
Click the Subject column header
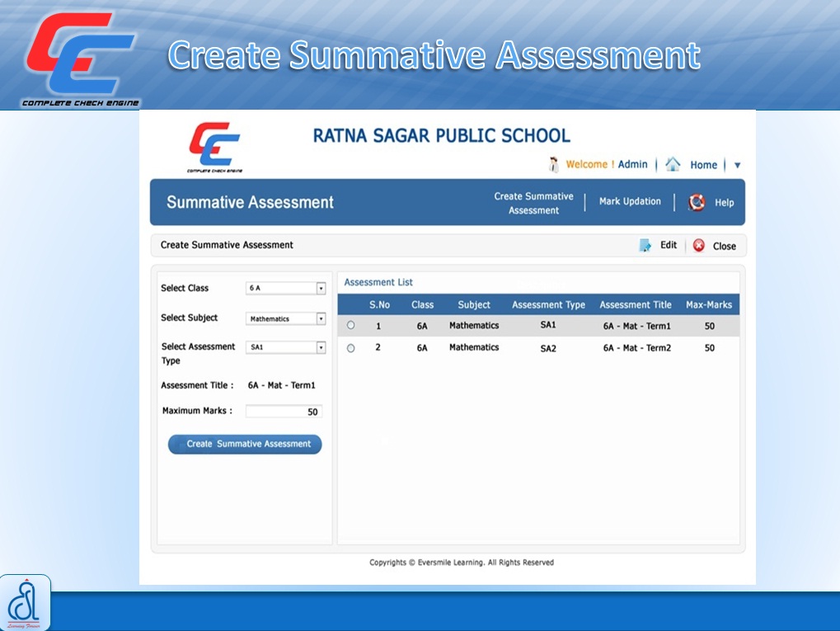coord(474,304)
